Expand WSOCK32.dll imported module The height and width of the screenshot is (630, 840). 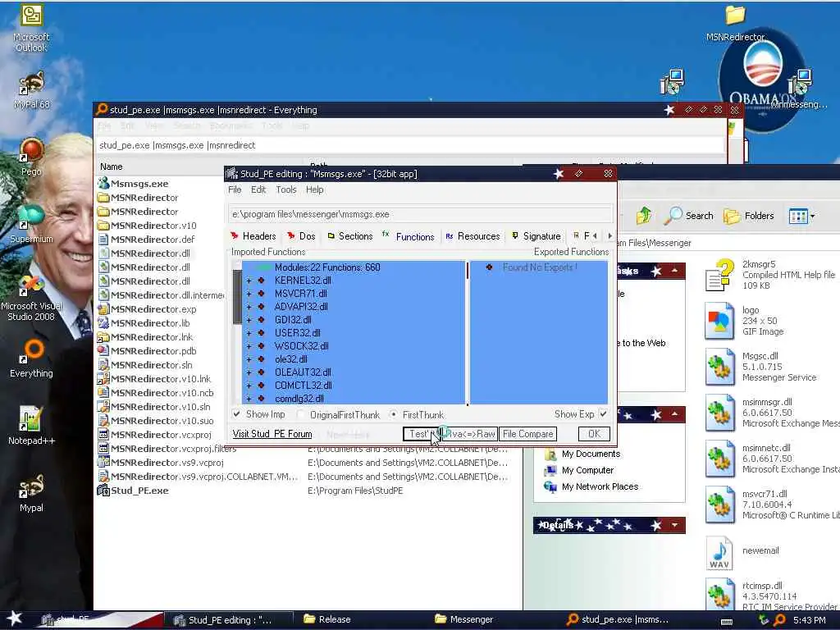249,346
